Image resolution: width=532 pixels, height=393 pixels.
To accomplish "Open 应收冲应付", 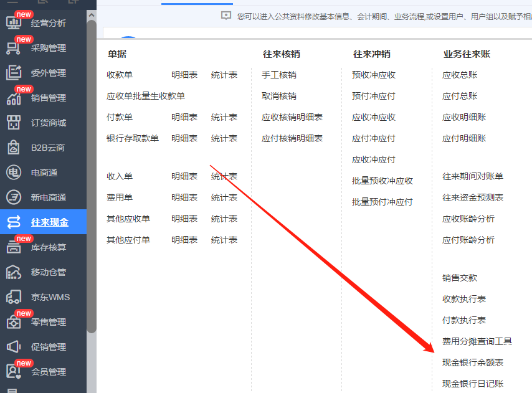I will coord(374,159).
